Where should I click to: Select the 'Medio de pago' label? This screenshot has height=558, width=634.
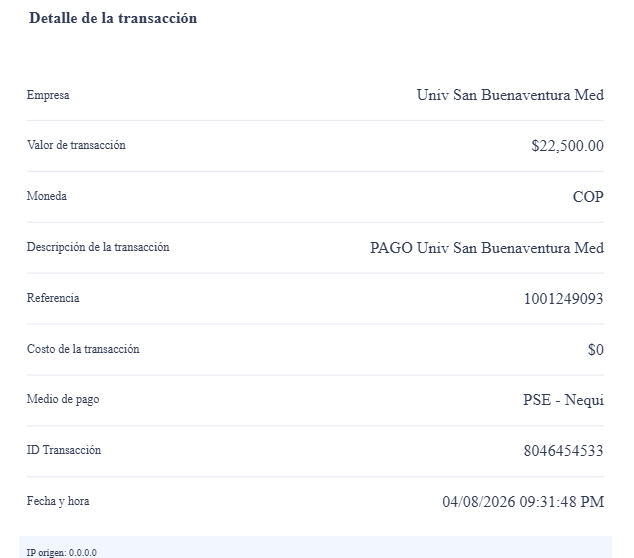(x=63, y=399)
